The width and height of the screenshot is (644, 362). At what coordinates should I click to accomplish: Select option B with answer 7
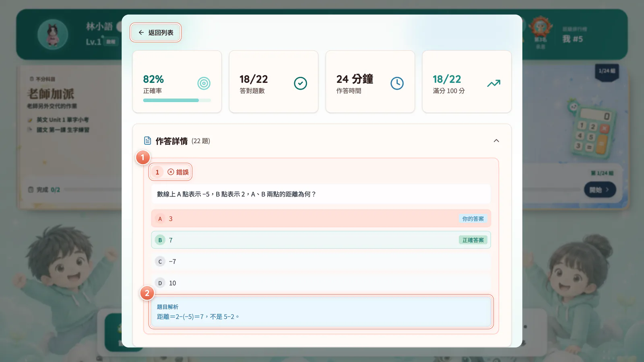click(x=321, y=240)
